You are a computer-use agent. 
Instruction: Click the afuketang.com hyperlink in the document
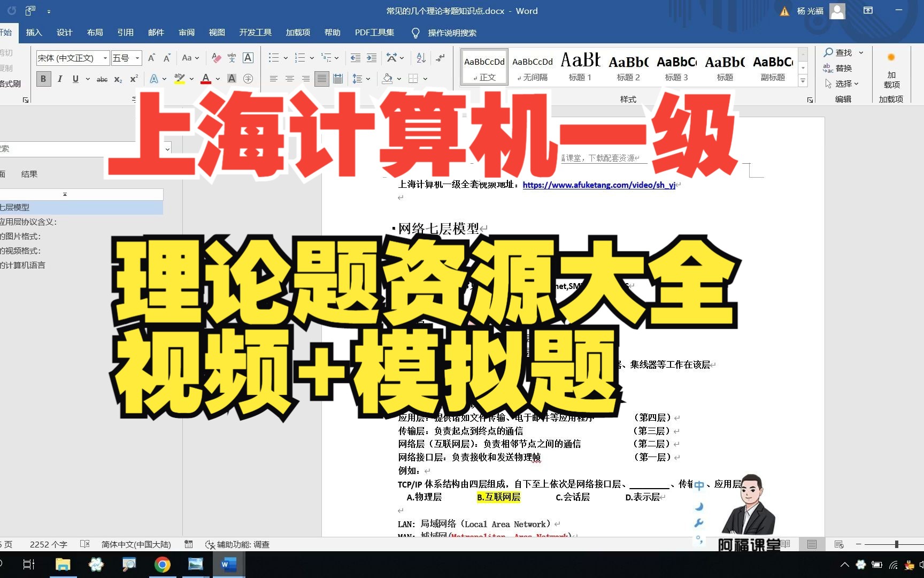point(599,185)
